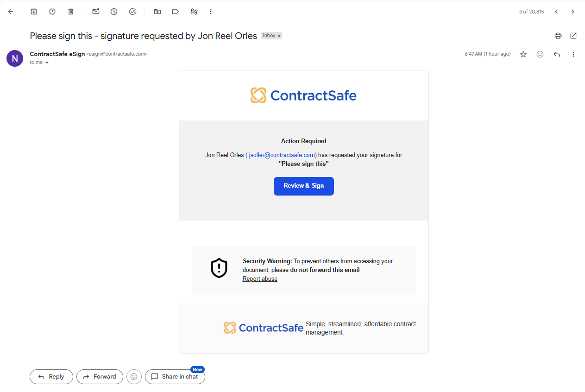This screenshot has width=585, height=392.
Task: Snooze this email with clock icon
Action: pyautogui.click(x=114, y=12)
